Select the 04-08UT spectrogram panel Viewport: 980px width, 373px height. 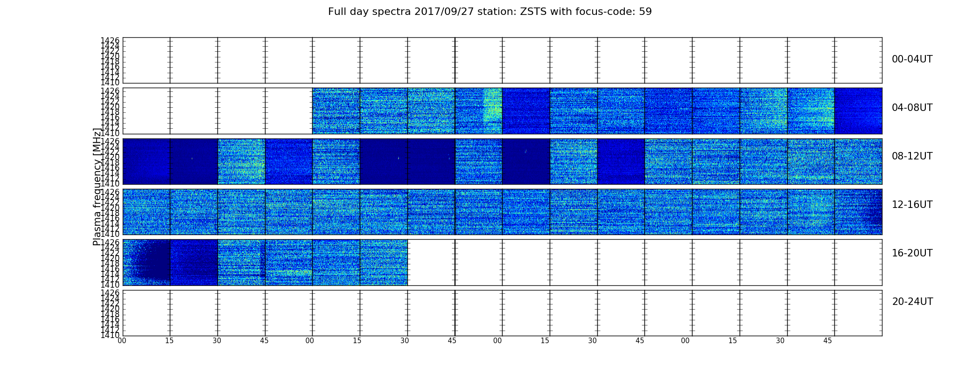[x=502, y=111]
